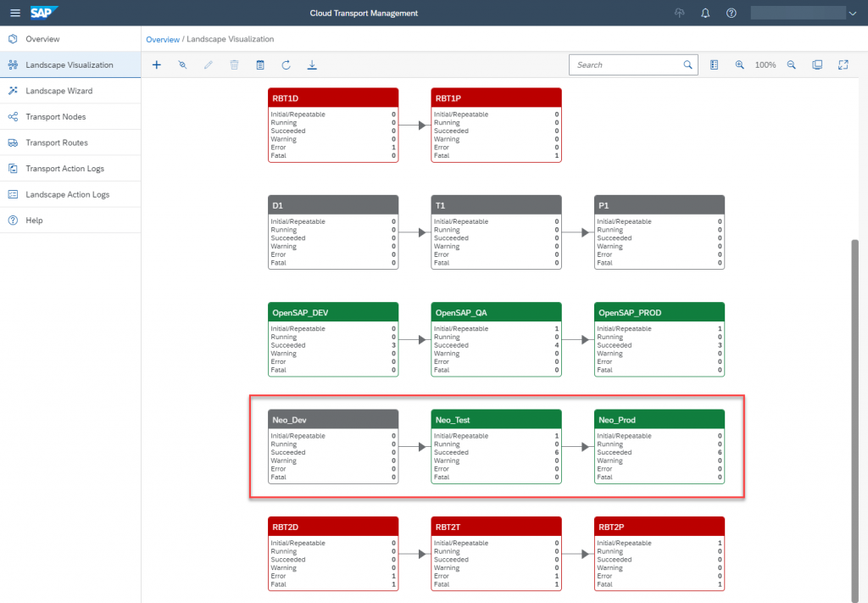Add a new node with plus icon
Screen dimensions: 868x603
[x=157, y=64]
